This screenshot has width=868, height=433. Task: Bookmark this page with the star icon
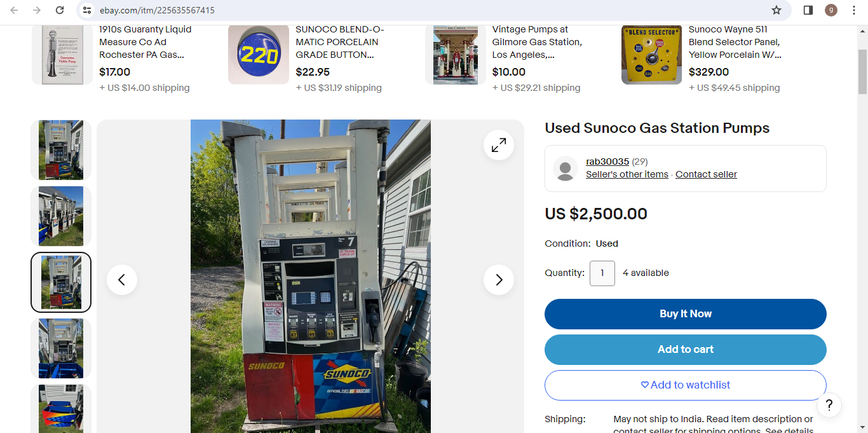click(x=776, y=10)
